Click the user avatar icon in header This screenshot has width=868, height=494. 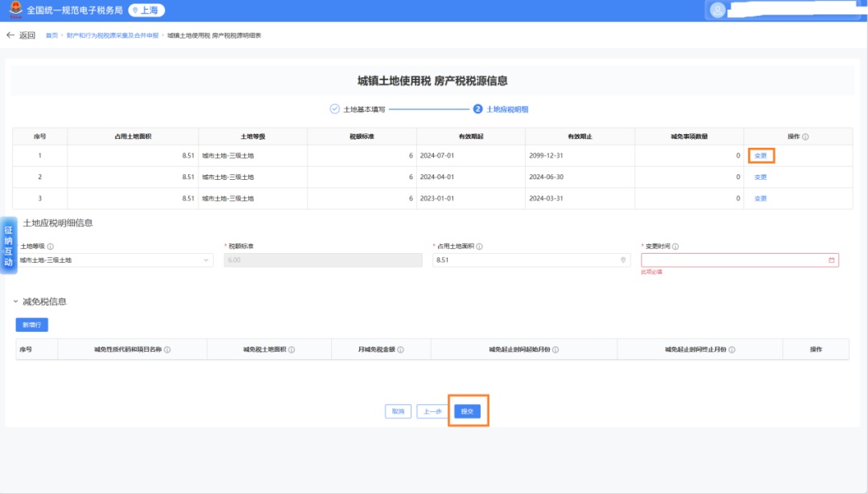[718, 10]
